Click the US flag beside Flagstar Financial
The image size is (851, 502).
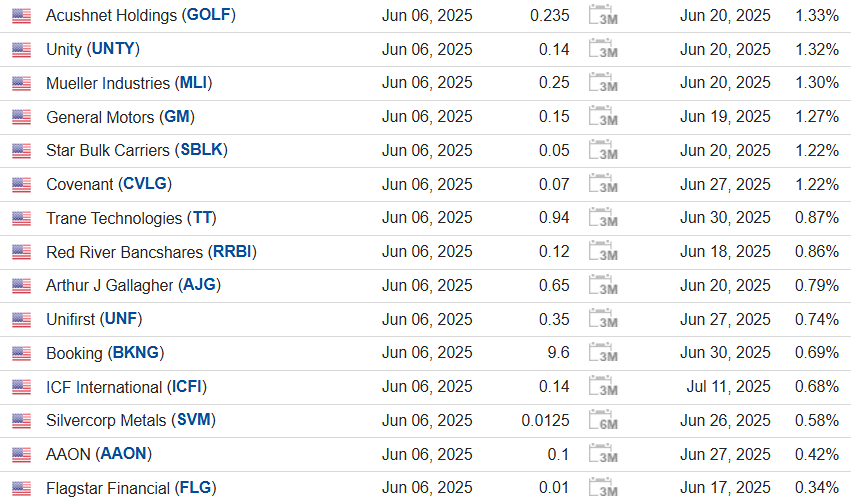[21, 488]
